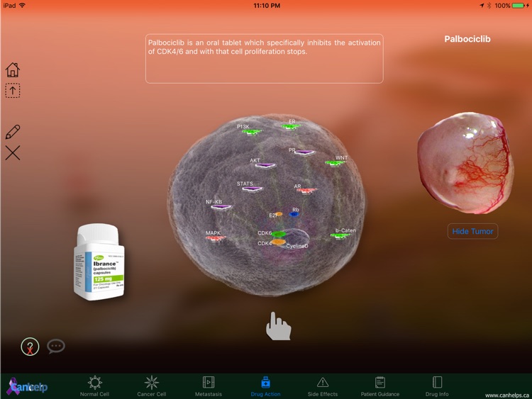This screenshot has height=399, width=532.
Task: Open the Drug Info tab
Action: click(x=437, y=386)
